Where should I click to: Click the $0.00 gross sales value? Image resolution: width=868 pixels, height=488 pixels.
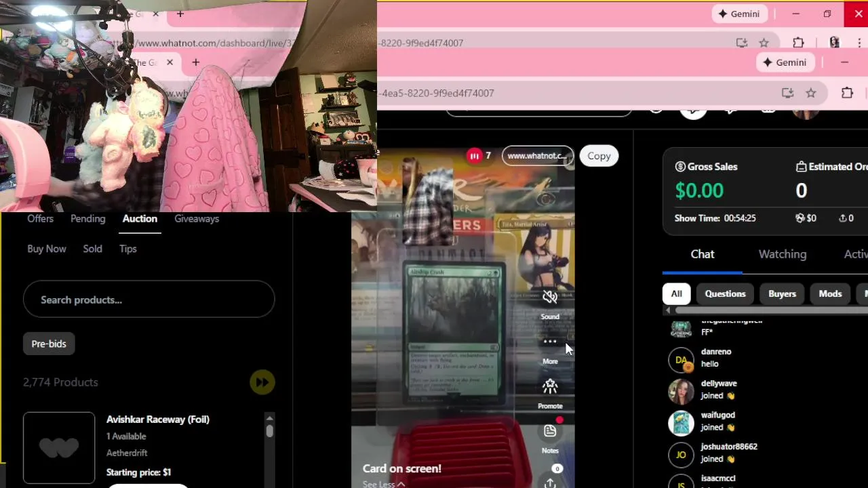tap(699, 190)
